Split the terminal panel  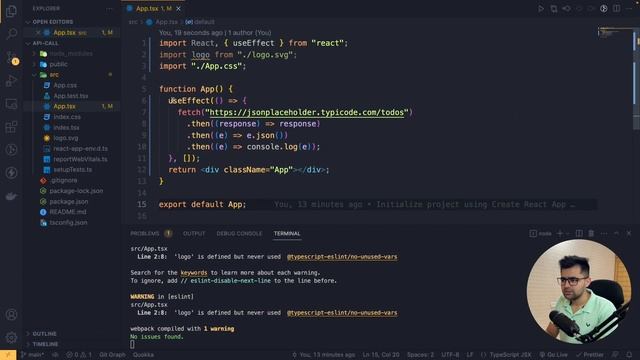point(579,233)
